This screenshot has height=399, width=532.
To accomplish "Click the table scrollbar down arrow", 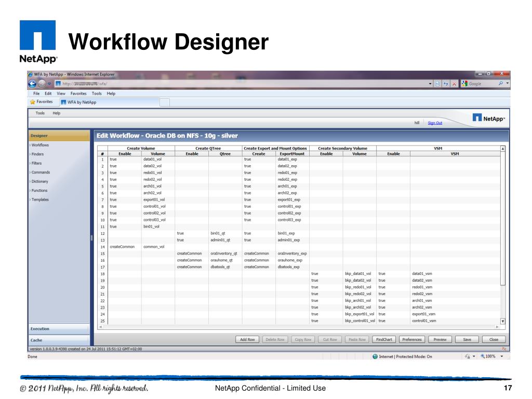I will pos(503,321).
